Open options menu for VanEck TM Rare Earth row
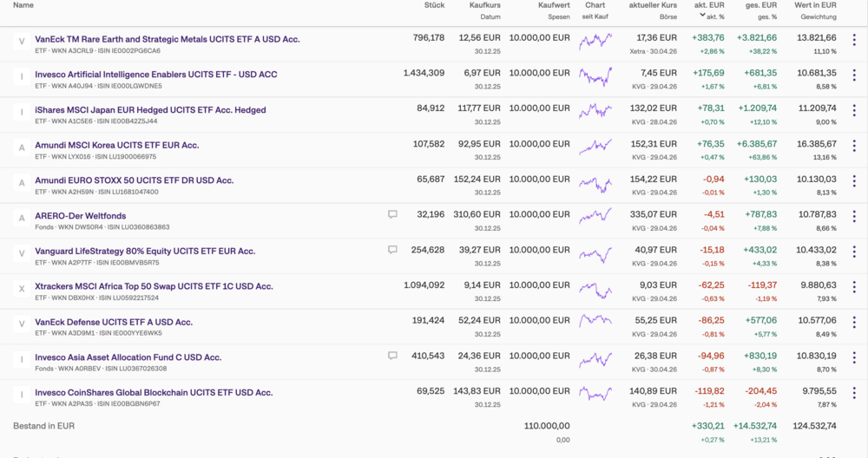868x458 pixels. pyautogui.click(x=854, y=40)
